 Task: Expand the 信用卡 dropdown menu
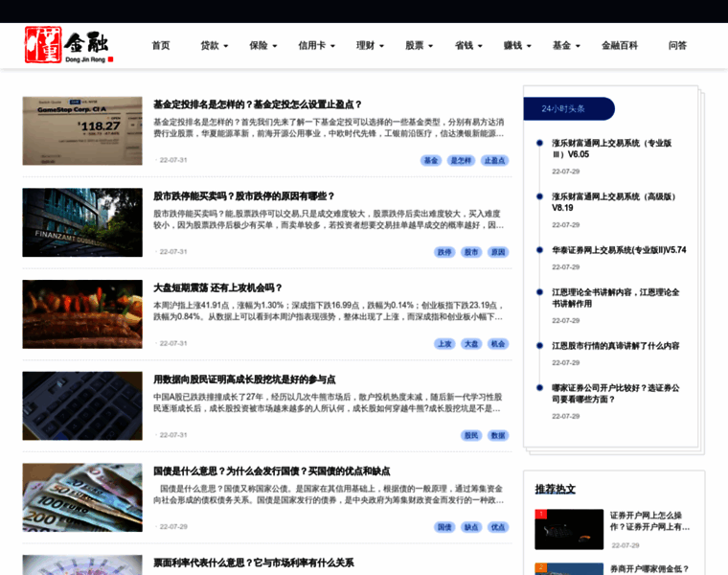[316, 45]
